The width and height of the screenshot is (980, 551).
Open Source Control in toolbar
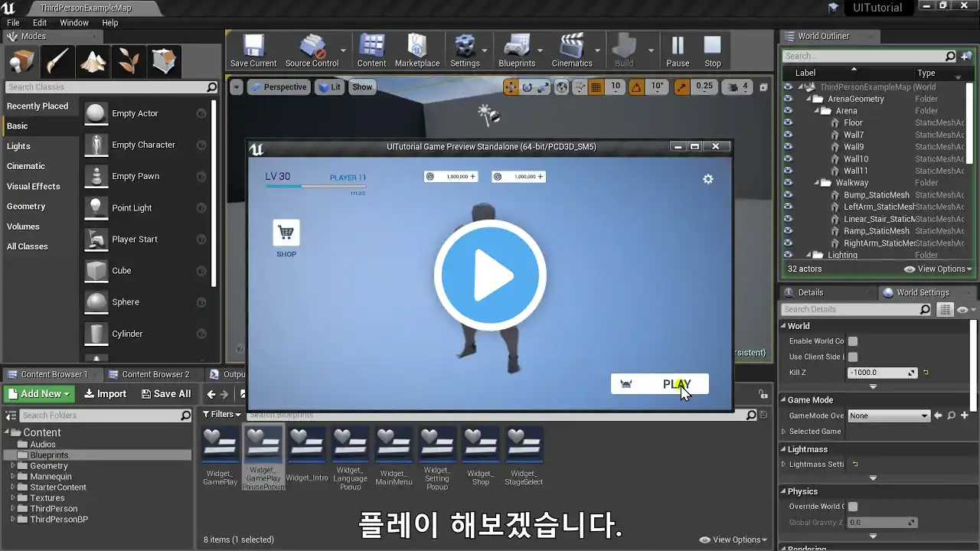coord(312,51)
